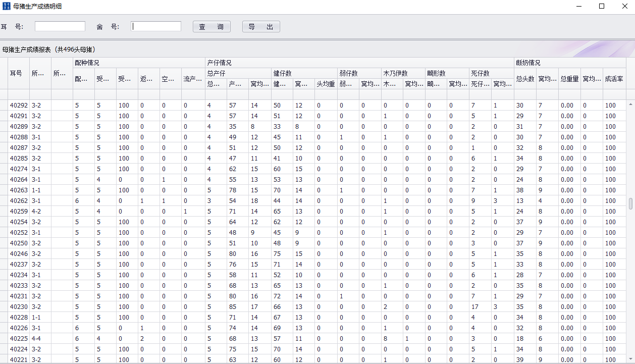The width and height of the screenshot is (635, 364).
Task: Click the 查询 button
Action: (211, 27)
